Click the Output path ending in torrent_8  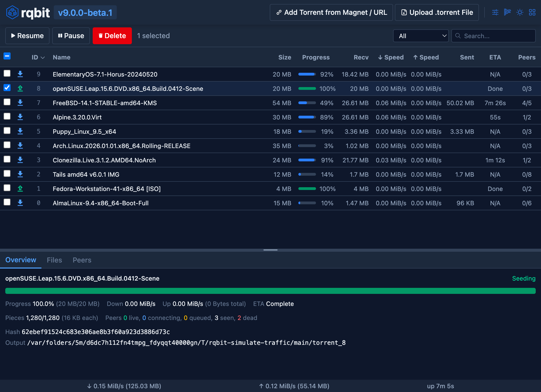point(186,343)
